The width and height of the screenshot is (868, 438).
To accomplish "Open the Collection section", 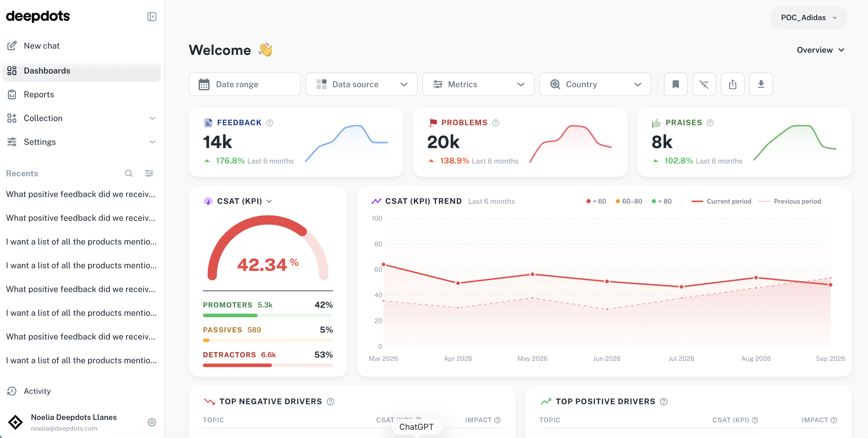I will 81,118.
